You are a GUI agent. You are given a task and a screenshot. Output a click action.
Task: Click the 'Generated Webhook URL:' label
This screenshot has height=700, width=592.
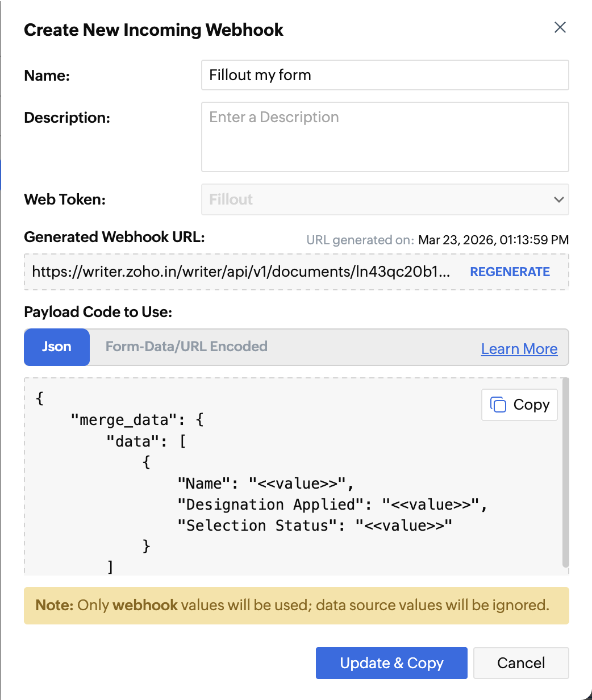click(114, 237)
